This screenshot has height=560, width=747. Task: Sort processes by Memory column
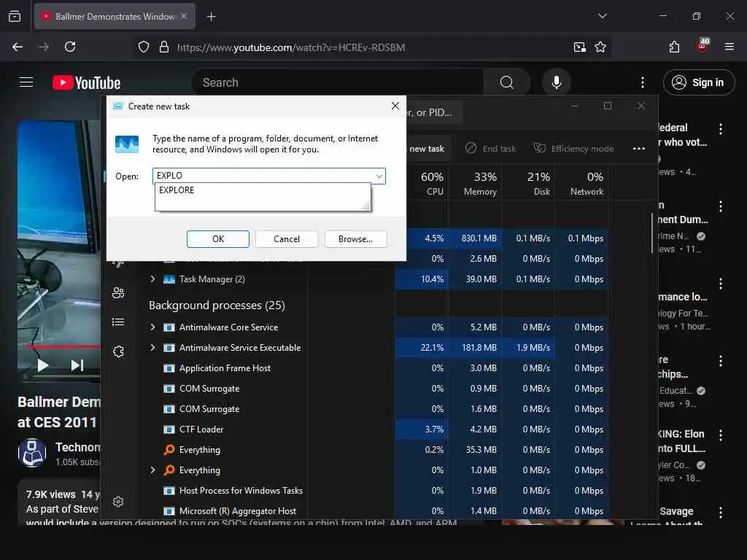480,184
